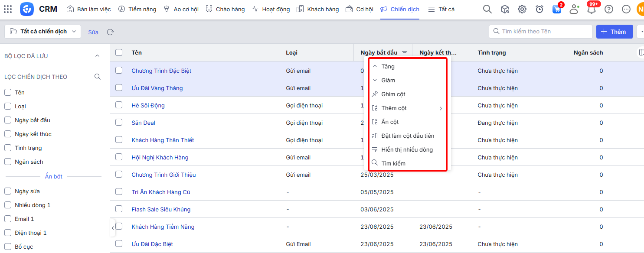This screenshot has height=253, width=644.
Task: Click the refresh icon beside Sửa
Action: point(111,32)
